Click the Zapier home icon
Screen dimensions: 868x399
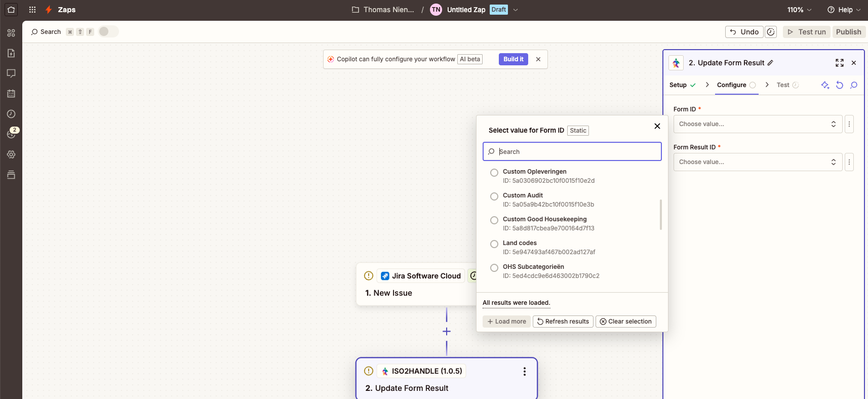point(11,10)
